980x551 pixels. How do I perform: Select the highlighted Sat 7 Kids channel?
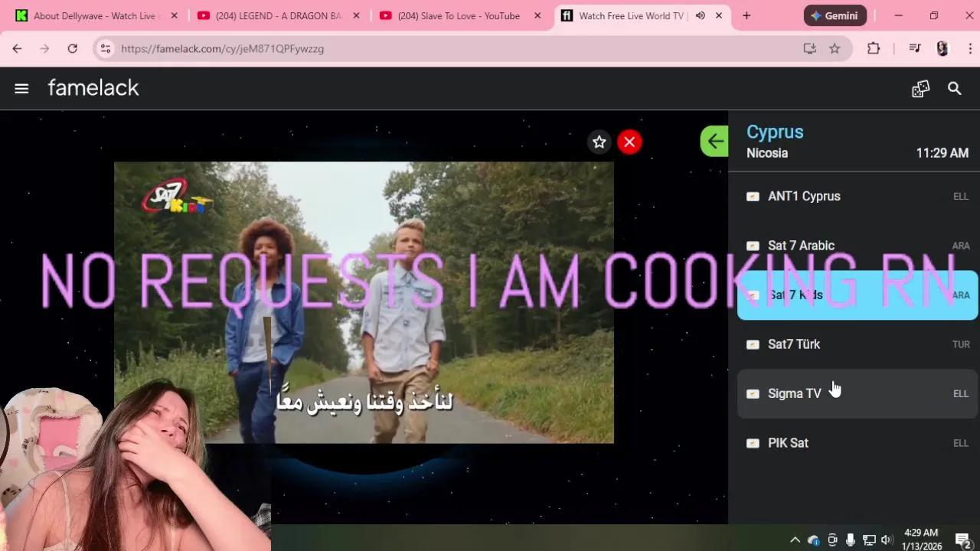pos(857,295)
